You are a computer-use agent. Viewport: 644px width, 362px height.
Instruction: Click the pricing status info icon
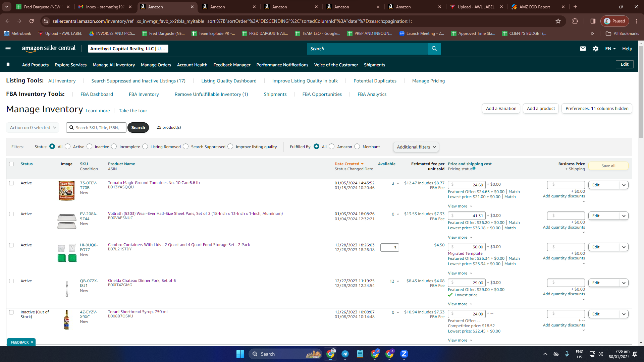[x=474, y=168]
